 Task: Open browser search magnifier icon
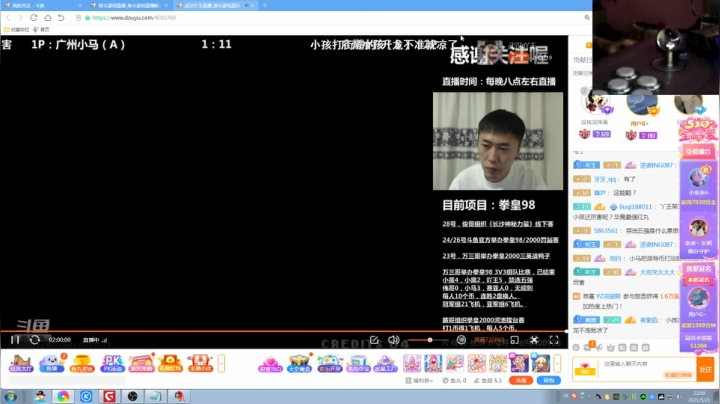587,17
